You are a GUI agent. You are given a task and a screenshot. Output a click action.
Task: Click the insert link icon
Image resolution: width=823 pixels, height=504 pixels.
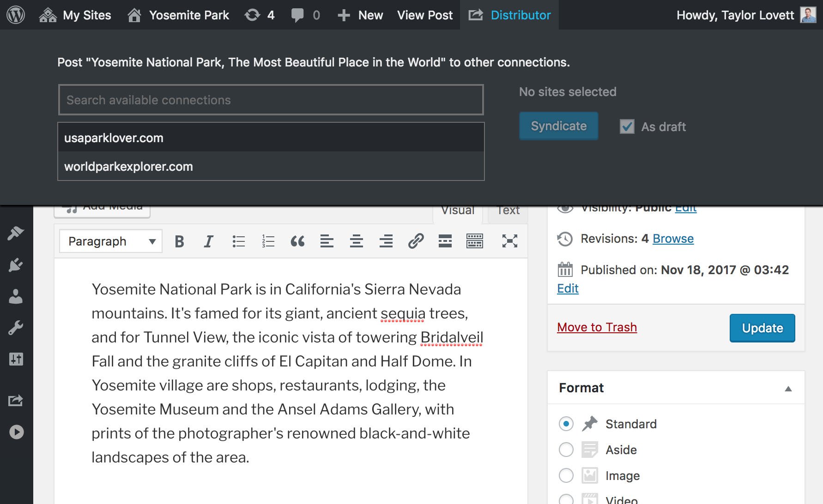pos(416,241)
